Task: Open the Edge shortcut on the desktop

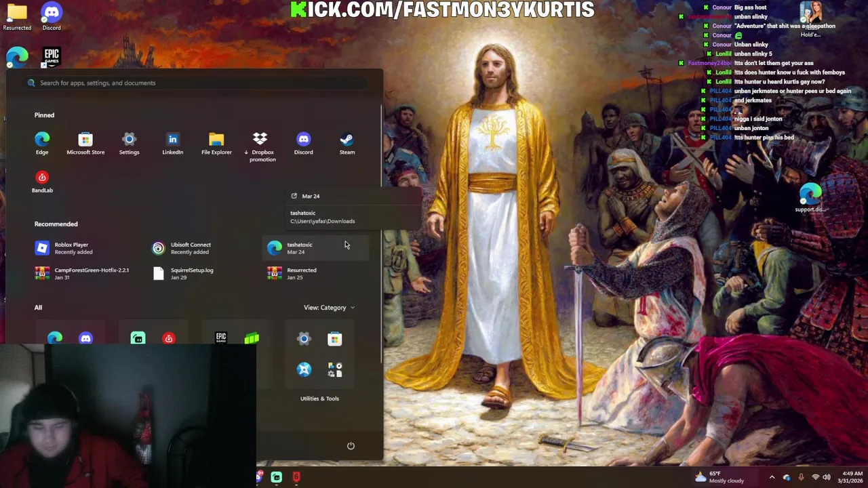Action: click(17, 57)
